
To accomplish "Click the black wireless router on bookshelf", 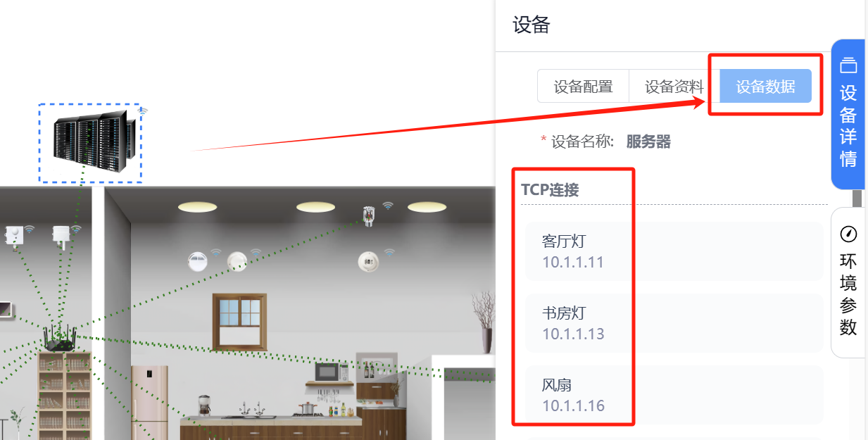I will [60, 339].
